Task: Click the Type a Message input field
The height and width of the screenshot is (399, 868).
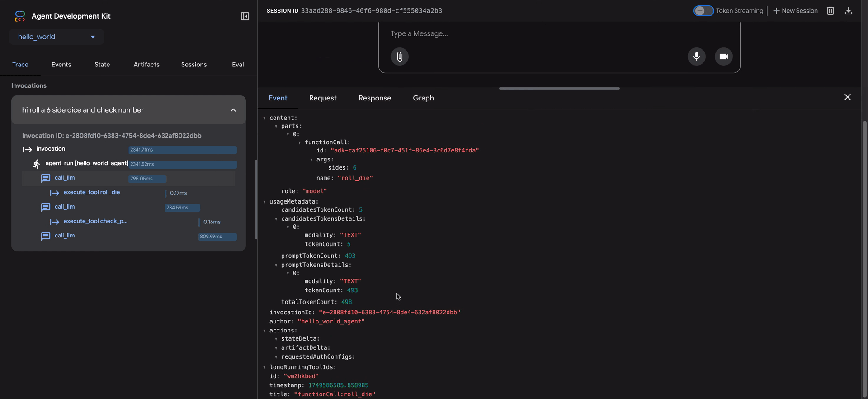Action: [x=533, y=33]
